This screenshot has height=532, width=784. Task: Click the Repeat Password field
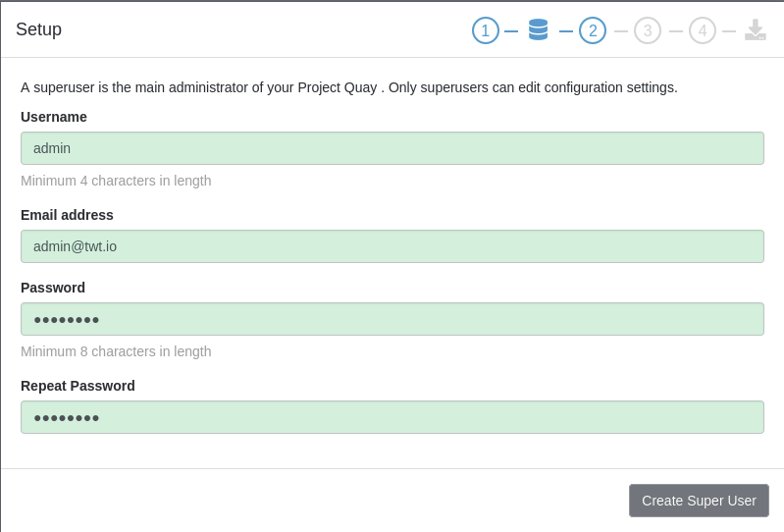tap(392, 417)
